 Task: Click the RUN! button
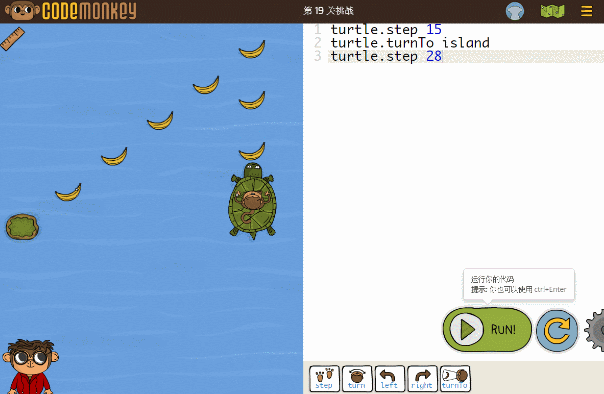(x=487, y=330)
